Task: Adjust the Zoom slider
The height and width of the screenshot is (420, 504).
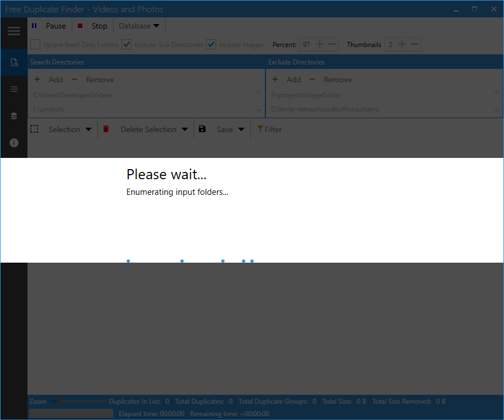Action: click(x=59, y=402)
